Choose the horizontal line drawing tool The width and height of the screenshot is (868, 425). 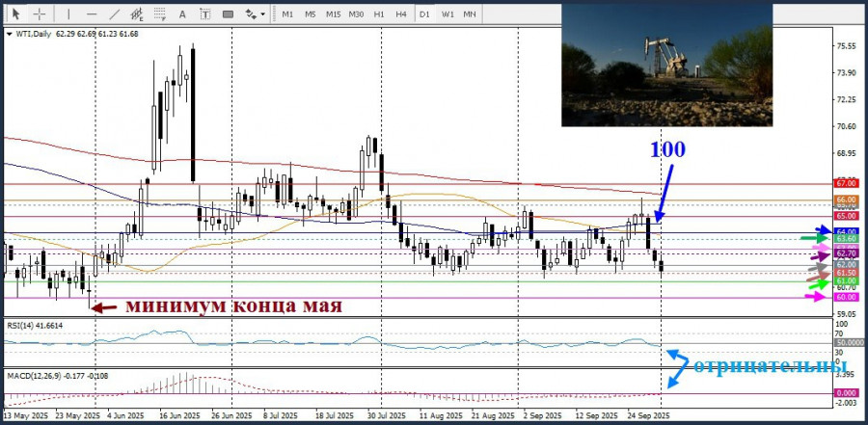click(91, 14)
